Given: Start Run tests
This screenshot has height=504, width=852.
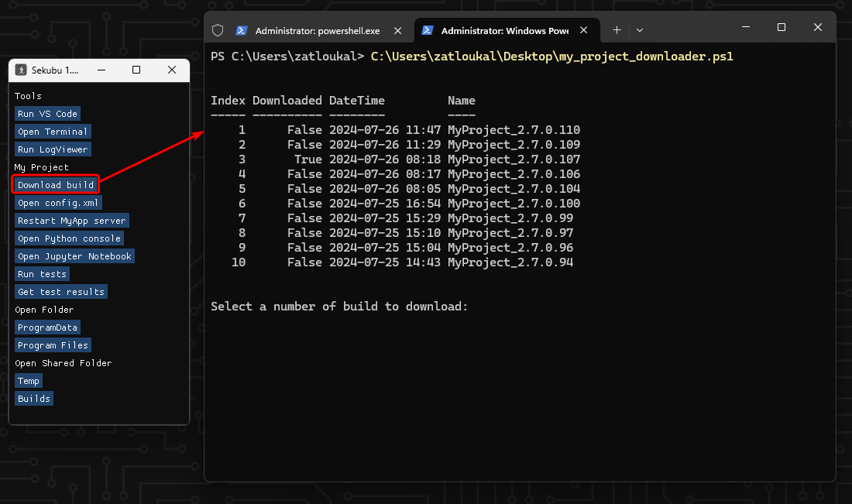Looking at the screenshot, I should pos(43,274).
